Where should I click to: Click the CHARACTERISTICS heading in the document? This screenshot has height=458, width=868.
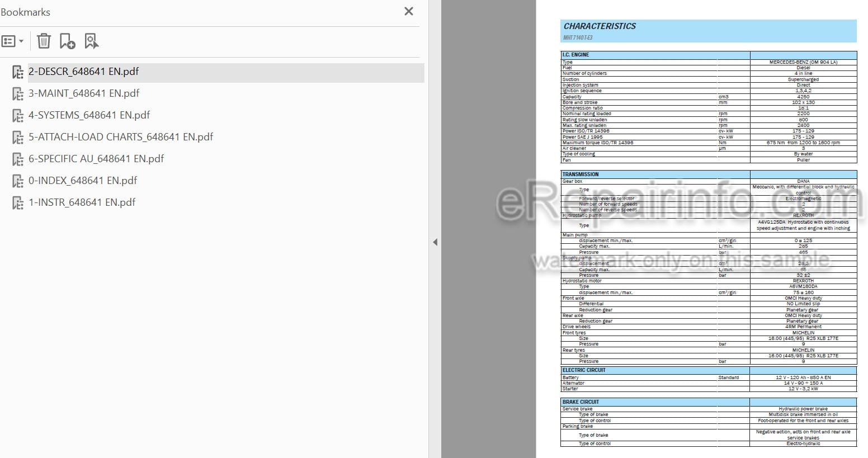tap(600, 26)
